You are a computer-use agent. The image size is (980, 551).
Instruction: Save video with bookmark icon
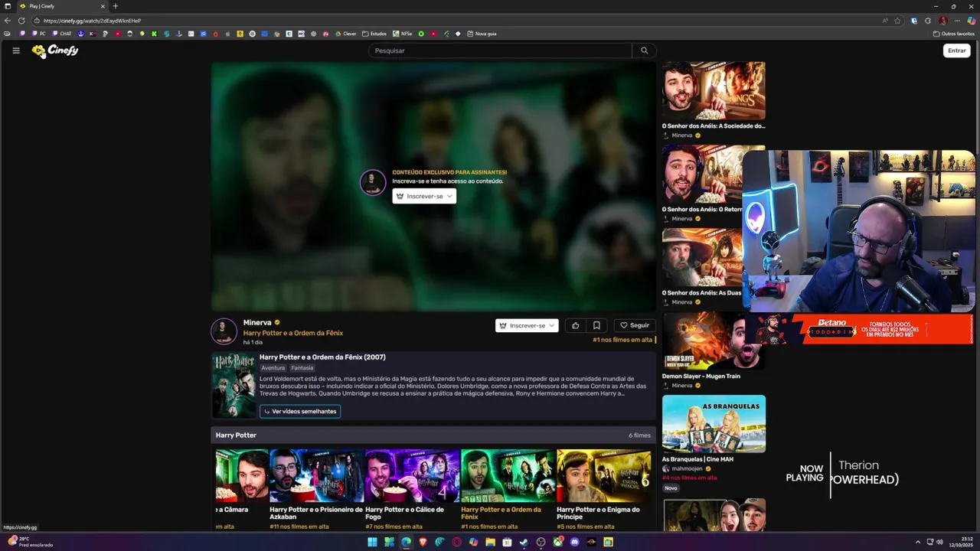596,325
